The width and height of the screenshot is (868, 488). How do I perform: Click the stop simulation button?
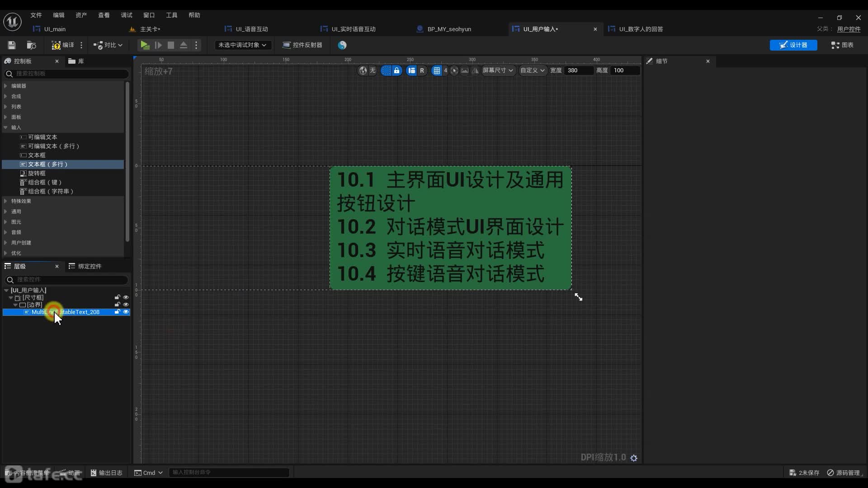coord(171,45)
